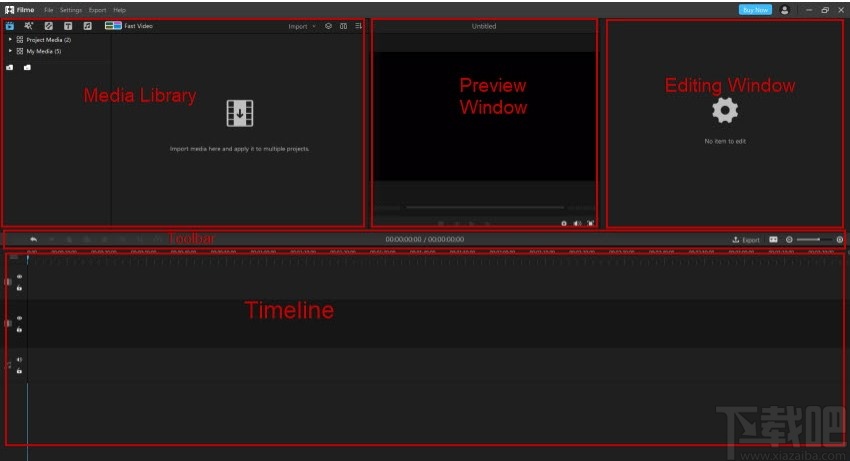Screen dimensions: 850x461
Task: Toggle lock on the second video track
Action: [20, 330]
